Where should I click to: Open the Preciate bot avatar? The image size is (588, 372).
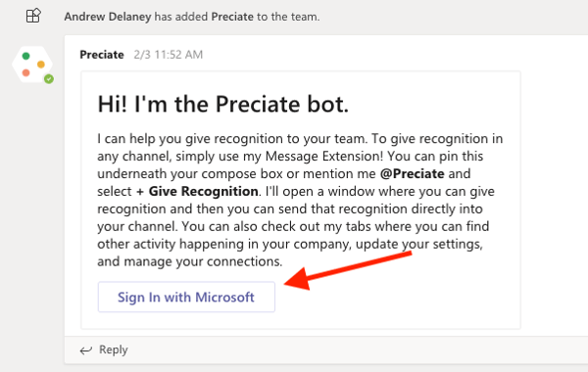[x=32, y=65]
